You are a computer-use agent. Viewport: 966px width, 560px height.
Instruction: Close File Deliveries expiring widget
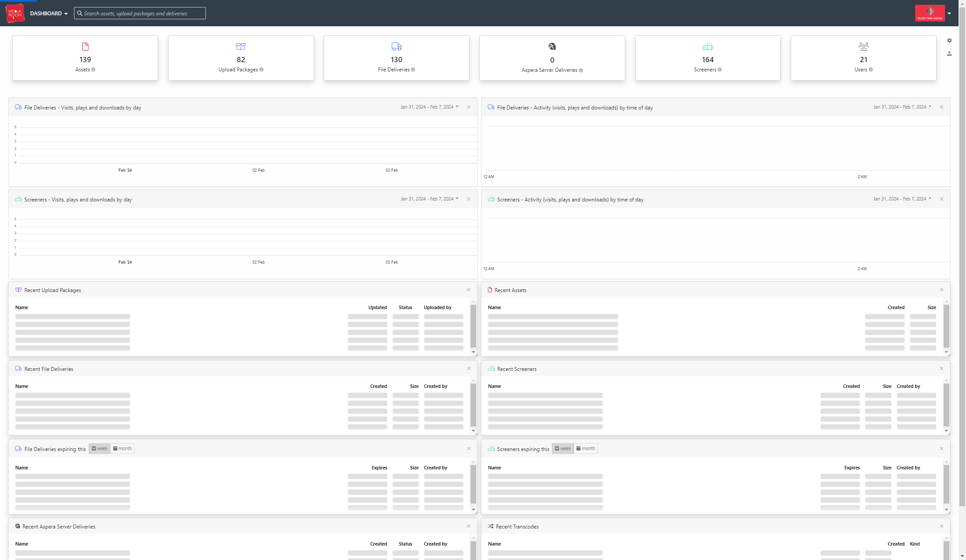469,448
